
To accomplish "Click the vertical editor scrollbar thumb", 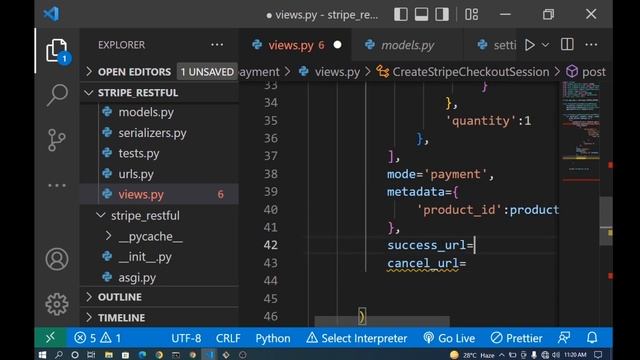I will coord(606,221).
